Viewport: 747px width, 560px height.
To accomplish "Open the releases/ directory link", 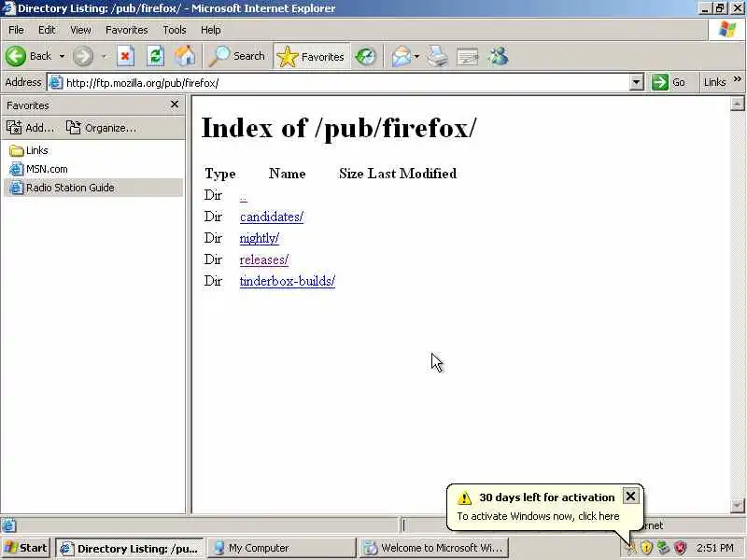I will 264,260.
